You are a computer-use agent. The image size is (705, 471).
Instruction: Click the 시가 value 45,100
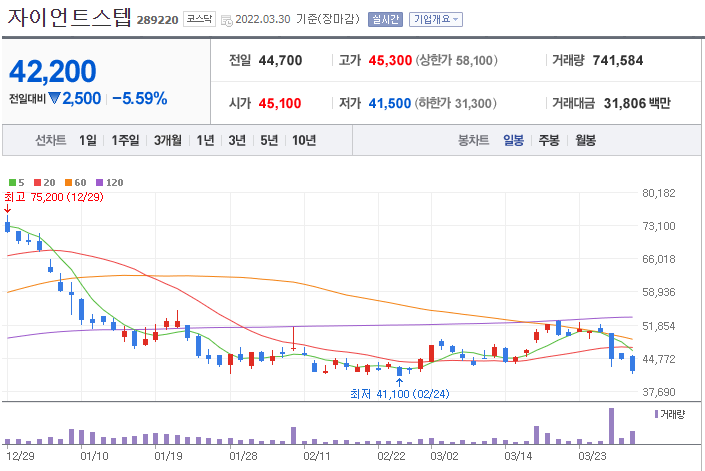280,103
